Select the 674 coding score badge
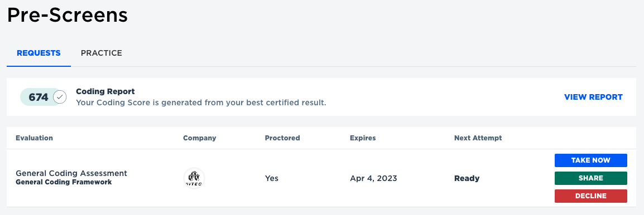Image resolution: width=644 pixels, height=215 pixels. 43,97
